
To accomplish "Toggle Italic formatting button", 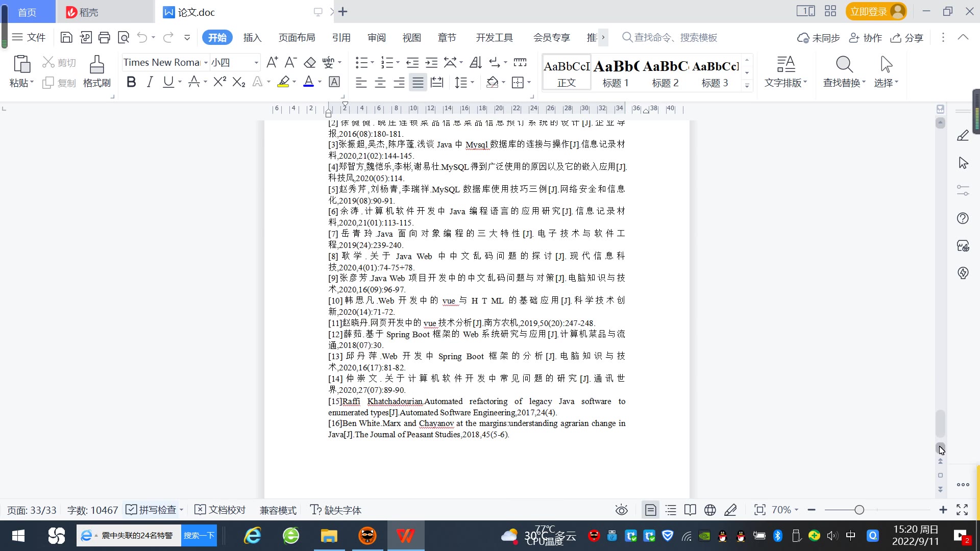I will pyautogui.click(x=150, y=82).
